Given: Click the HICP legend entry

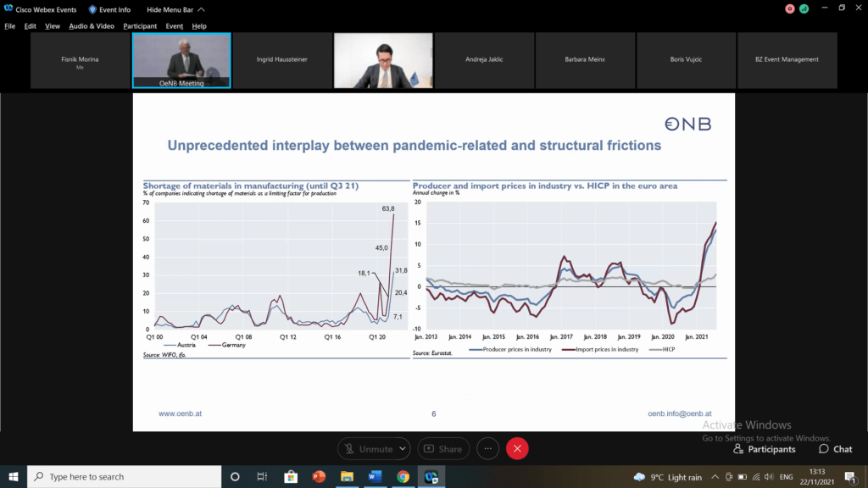Looking at the screenshot, I should (662, 350).
